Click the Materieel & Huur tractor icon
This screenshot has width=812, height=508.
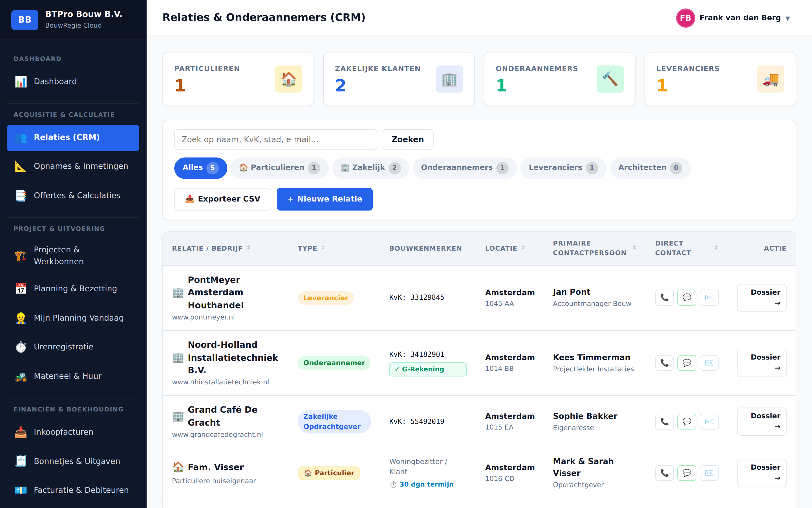(21, 376)
